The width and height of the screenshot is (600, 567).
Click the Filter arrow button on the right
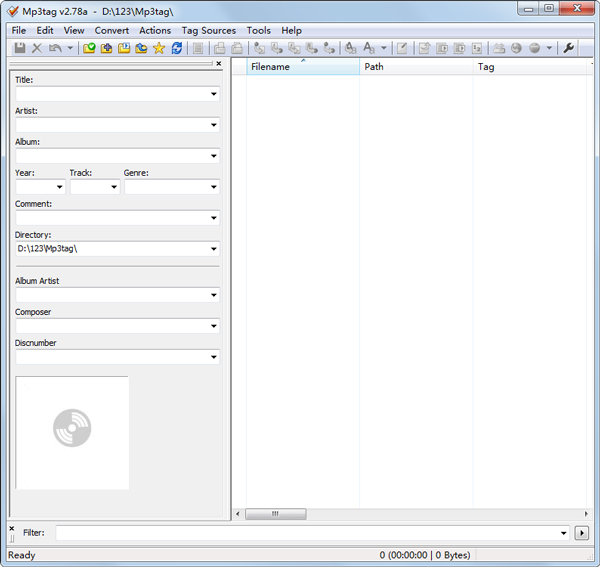pyautogui.click(x=582, y=533)
